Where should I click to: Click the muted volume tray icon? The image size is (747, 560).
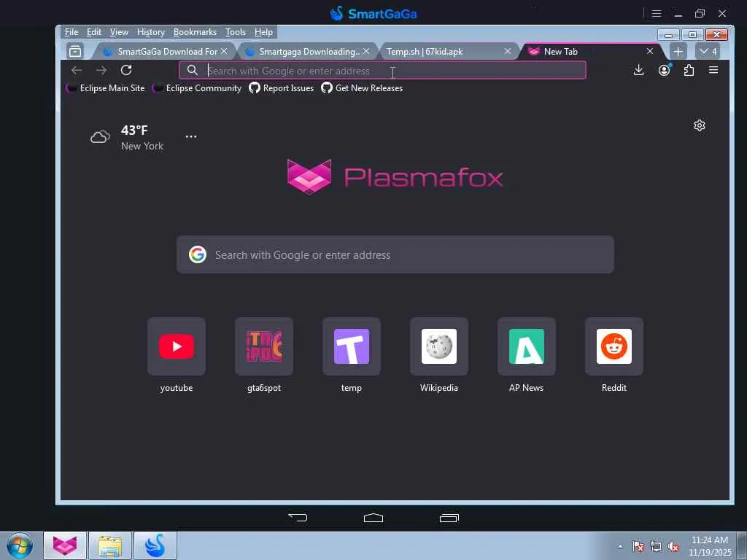pyautogui.click(x=673, y=547)
